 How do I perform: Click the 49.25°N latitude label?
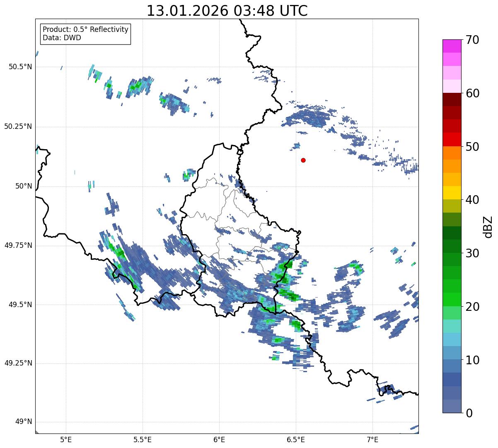[18, 363]
